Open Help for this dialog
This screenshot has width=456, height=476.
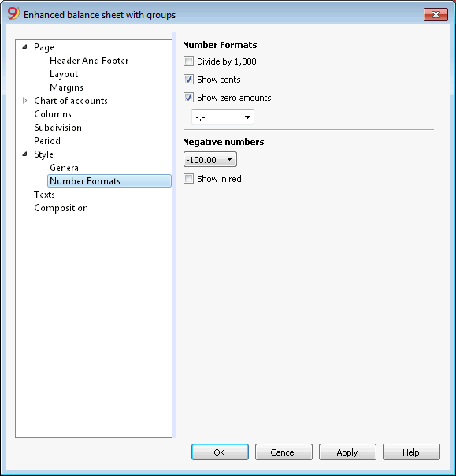pos(411,452)
